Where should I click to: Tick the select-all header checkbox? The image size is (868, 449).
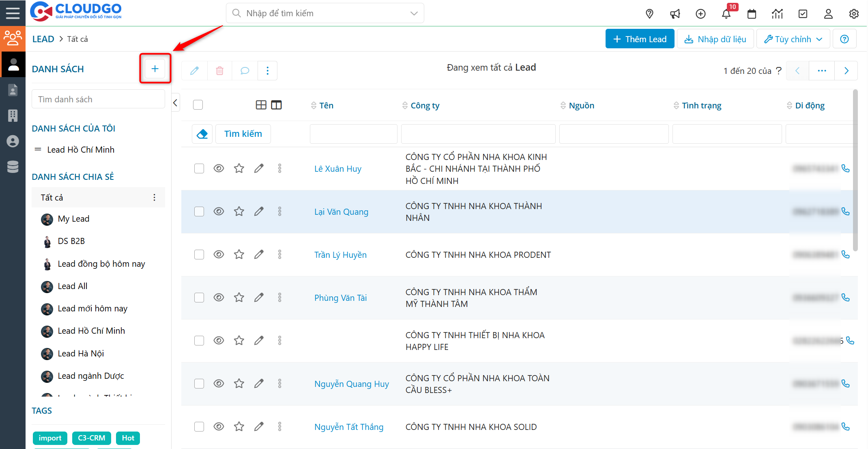198,105
